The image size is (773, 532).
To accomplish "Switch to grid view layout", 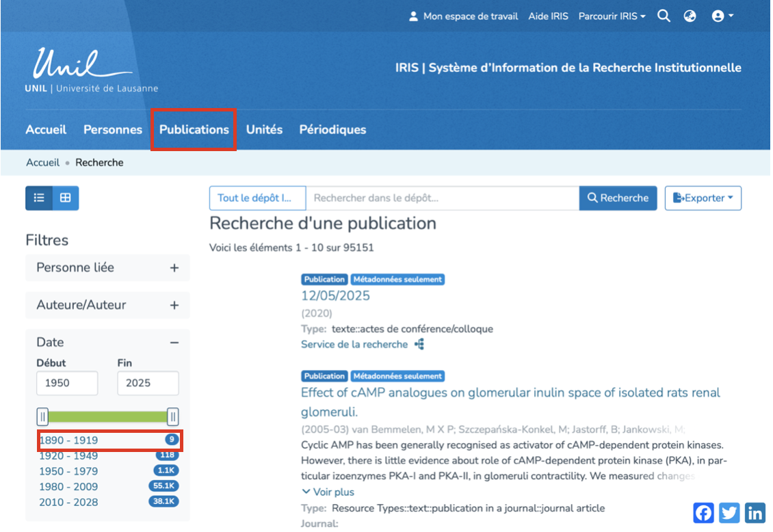I will pyautogui.click(x=65, y=198).
